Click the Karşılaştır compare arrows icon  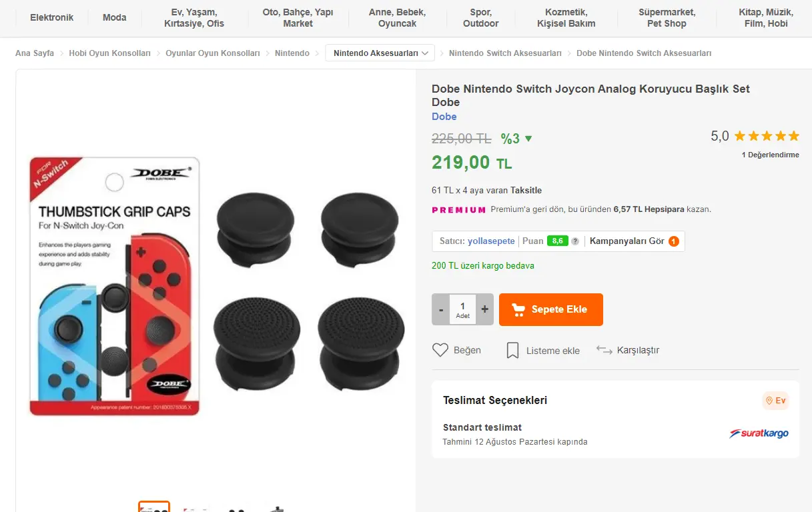tap(604, 350)
